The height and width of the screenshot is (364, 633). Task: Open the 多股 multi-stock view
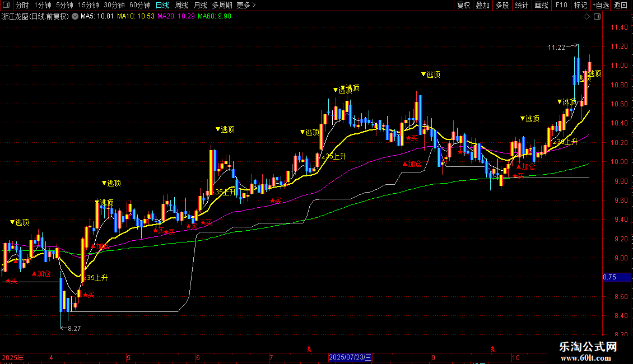coord(502,5)
